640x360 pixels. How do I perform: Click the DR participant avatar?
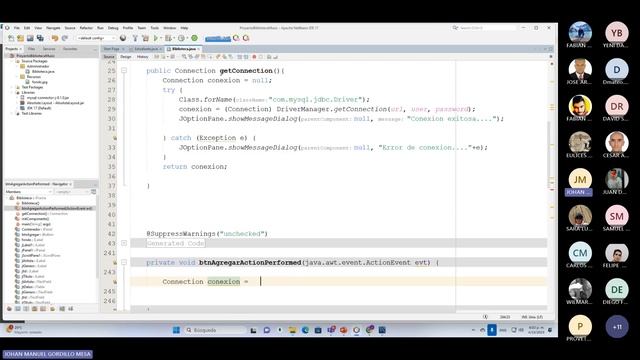pyautogui.click(x=616, y=107)
